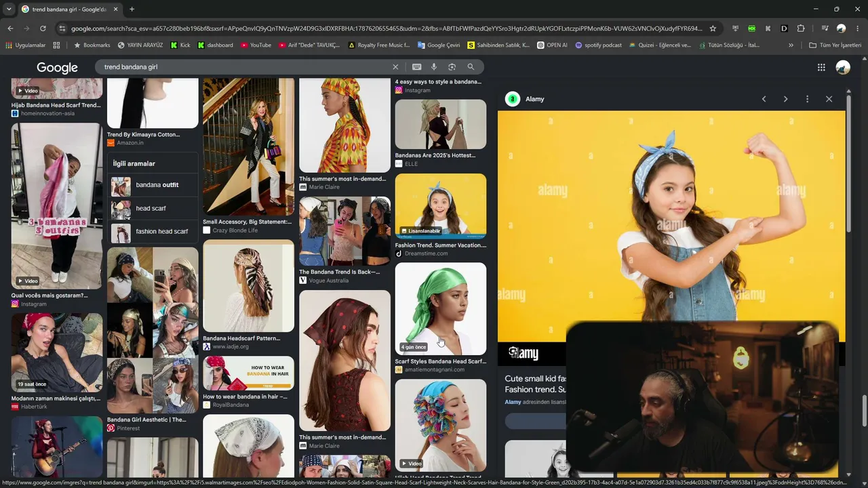The image size is (868, 488).
Task: Open the on-screen keyboard input tool
Action: [416, 67]
